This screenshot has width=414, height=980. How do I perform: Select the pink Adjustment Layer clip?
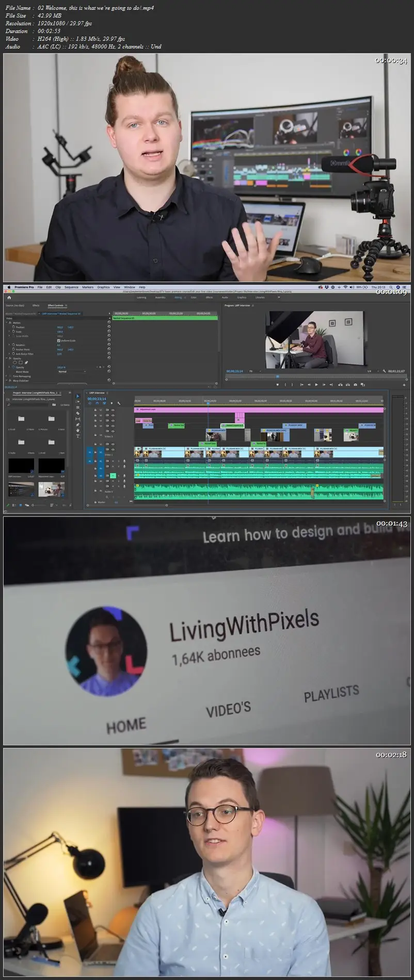tap(259, 410)
